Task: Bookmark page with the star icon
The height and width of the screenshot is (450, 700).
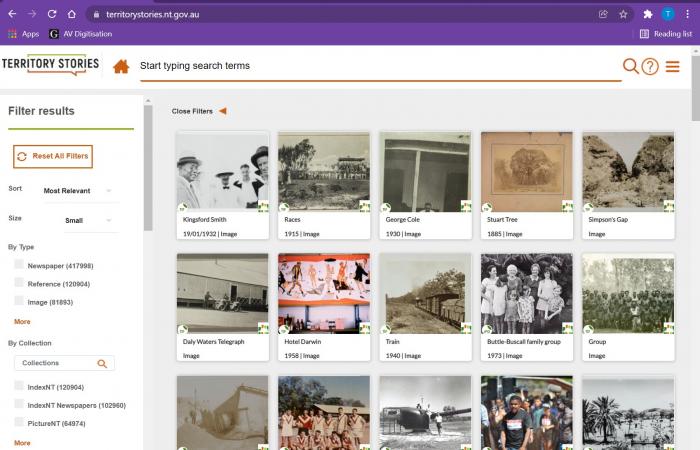Action: [x=623, y=14]
